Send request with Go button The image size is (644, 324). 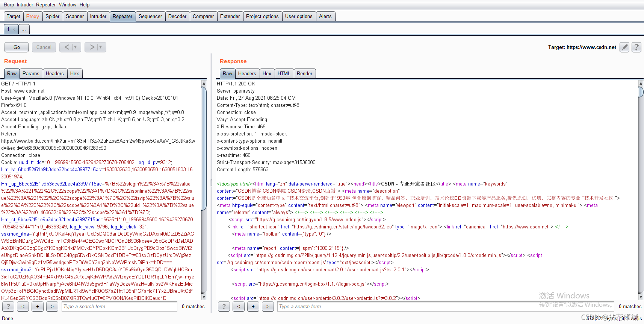[x=17, y=47]
